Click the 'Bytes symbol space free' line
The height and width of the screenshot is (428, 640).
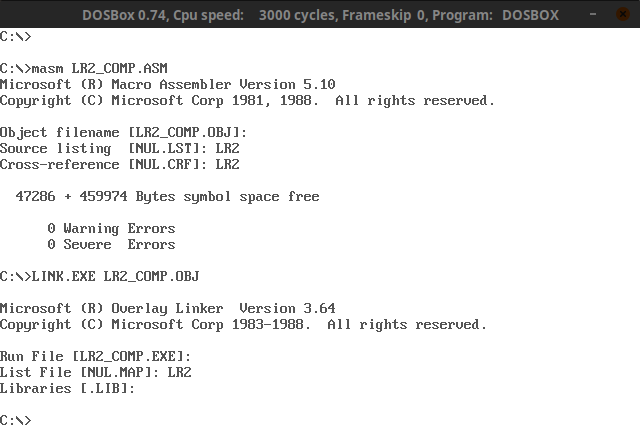[x=167, y=197]
